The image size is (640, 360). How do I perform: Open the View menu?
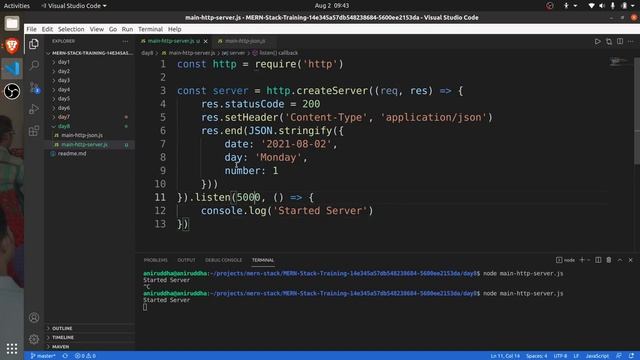coord(97,29)
